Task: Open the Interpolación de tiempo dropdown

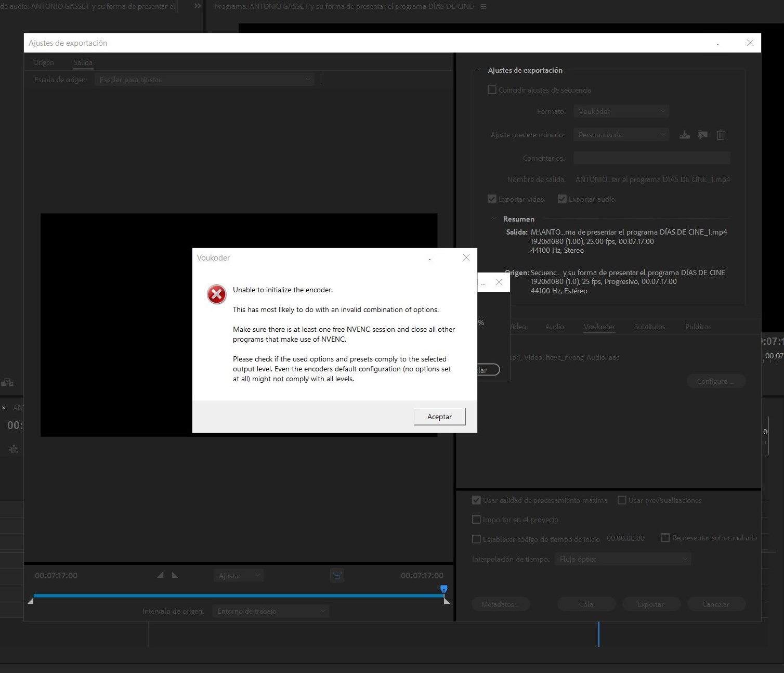Action: click(x=623, y=559)
